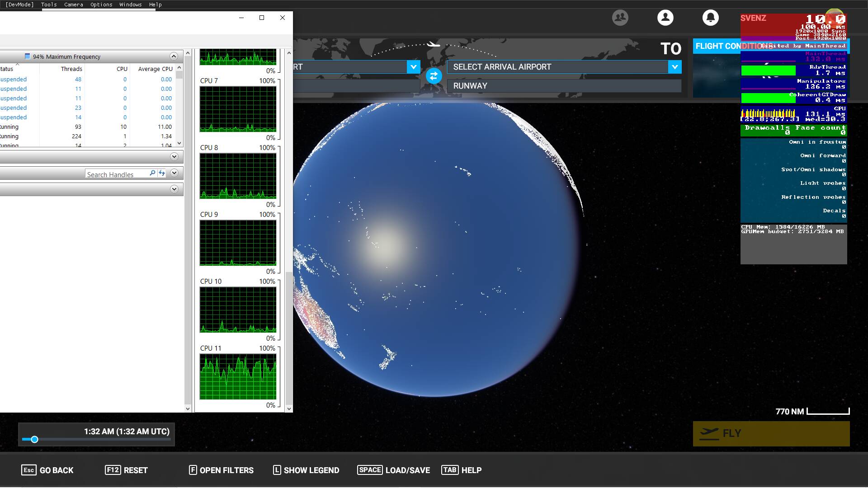Viewport: 868px width, 488px height.
Task: Click the 11.00 Average CPU value
Action: [165, 127]
